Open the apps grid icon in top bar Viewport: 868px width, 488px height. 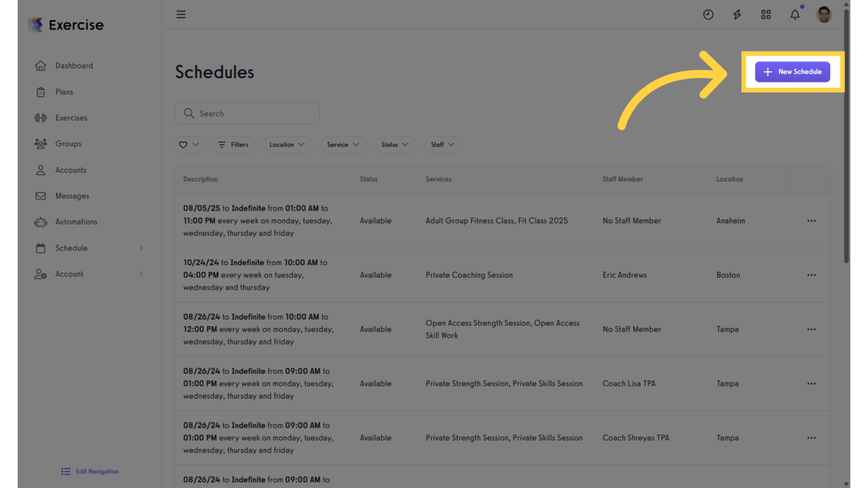tap(766, 14)
